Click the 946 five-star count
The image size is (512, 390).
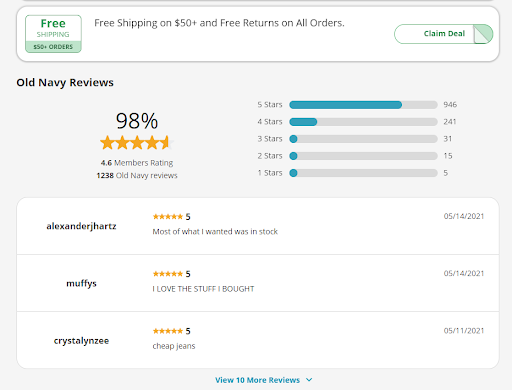coord(450,105)
